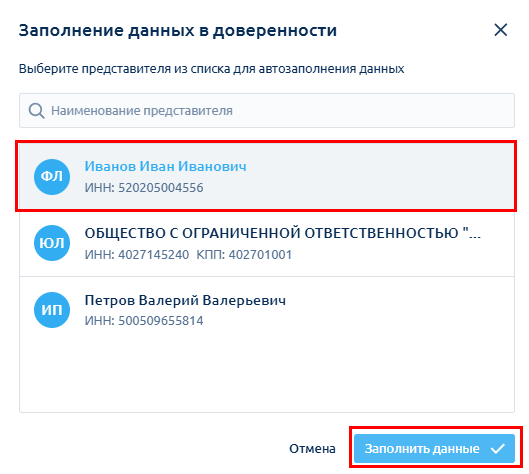The image size is (529, 474).
Task: Choose representative Иванов Иван Иванович
Action: [x=165, y=166]
